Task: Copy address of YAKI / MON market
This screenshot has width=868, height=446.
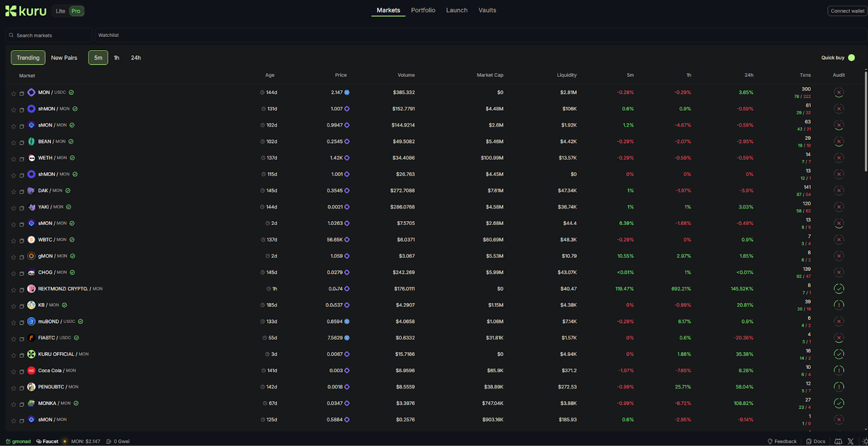Action: 22,208
